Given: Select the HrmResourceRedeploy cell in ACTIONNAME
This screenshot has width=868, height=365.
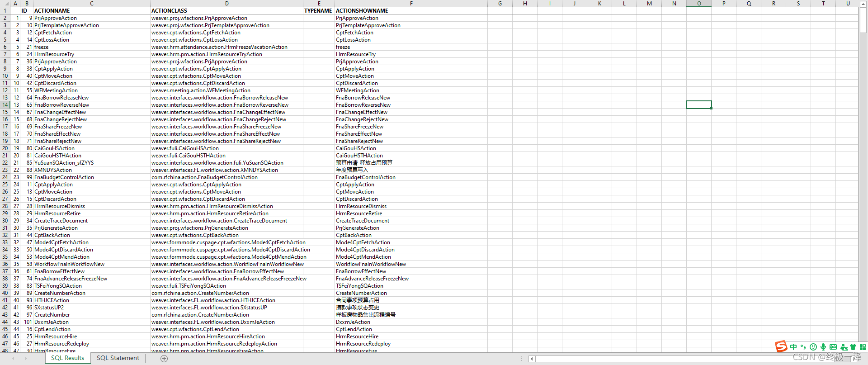Looking at the screenshot, I should click(x=92, y=344).
